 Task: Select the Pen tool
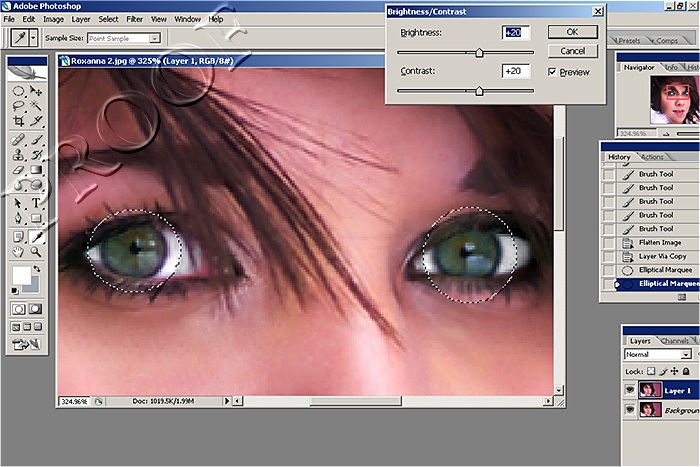[x=18, y=218]
